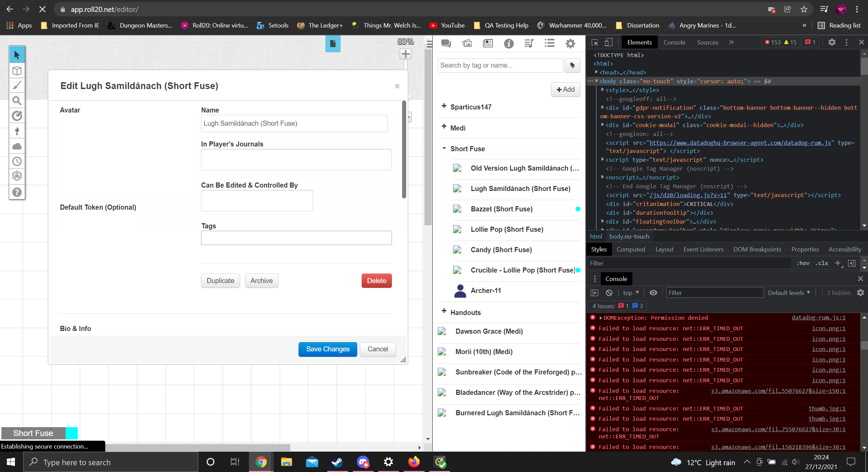
Task: Open the Default levels dropdown
Action: point(789,293)
